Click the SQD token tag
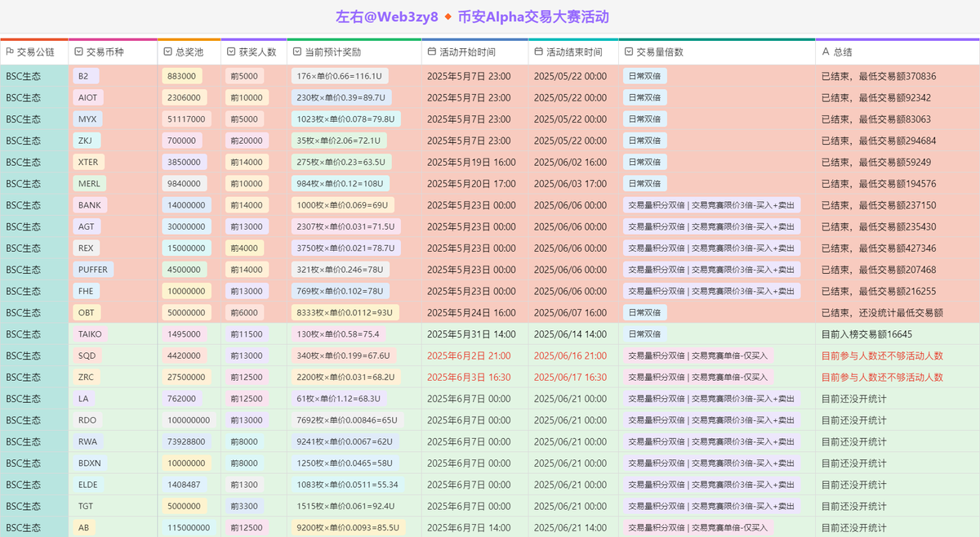 tap(87, 356)
